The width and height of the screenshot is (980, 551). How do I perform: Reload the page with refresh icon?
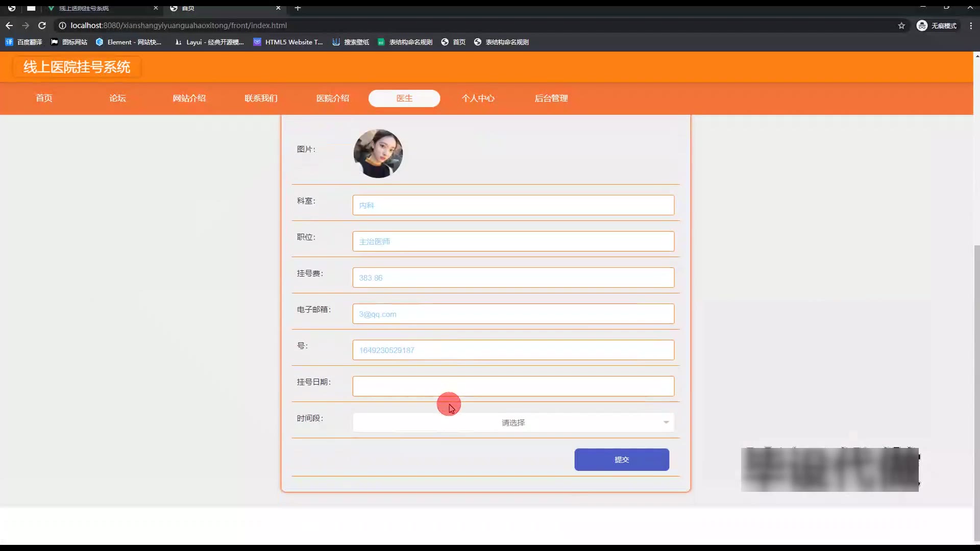pyautogui.click(x=42, y=26)
